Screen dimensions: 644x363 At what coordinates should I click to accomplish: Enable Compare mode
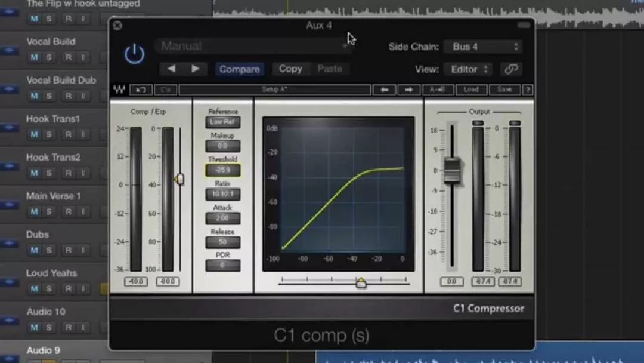click(x=240, y=69)
